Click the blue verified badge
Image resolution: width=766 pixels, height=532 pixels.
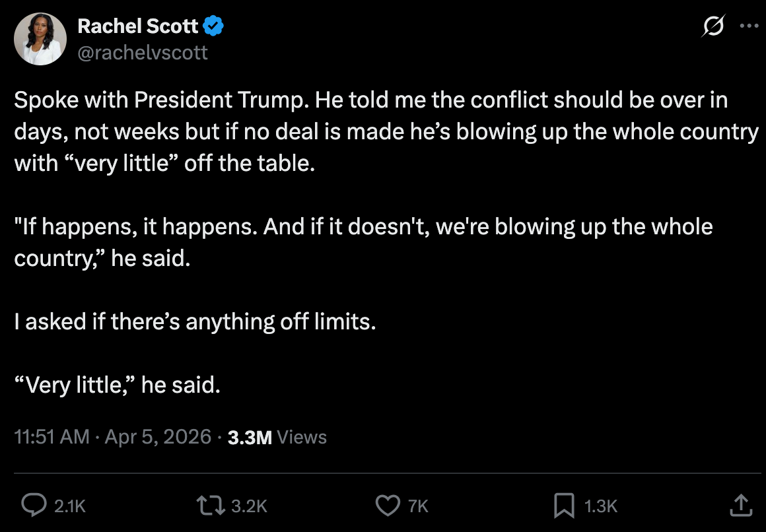(x=213, y=26)
